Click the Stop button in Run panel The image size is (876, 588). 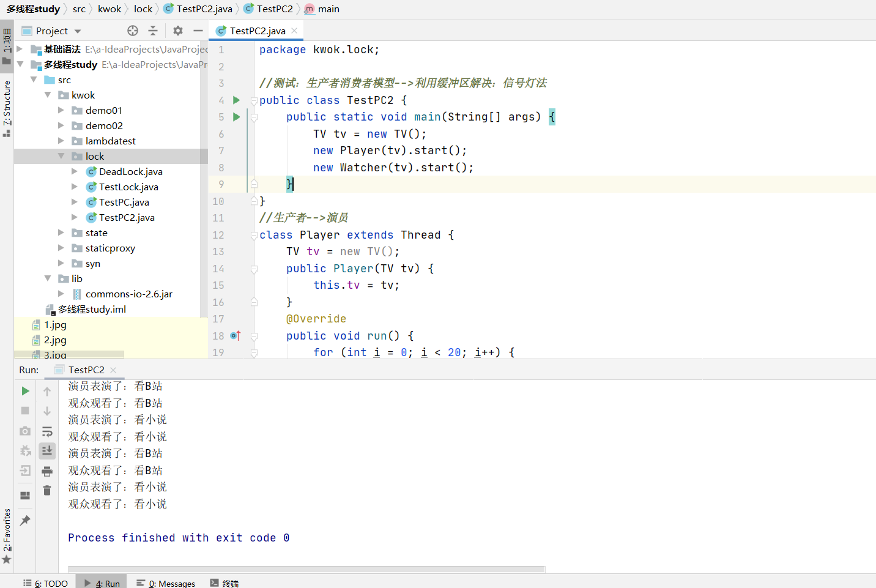tap(25, 411)
